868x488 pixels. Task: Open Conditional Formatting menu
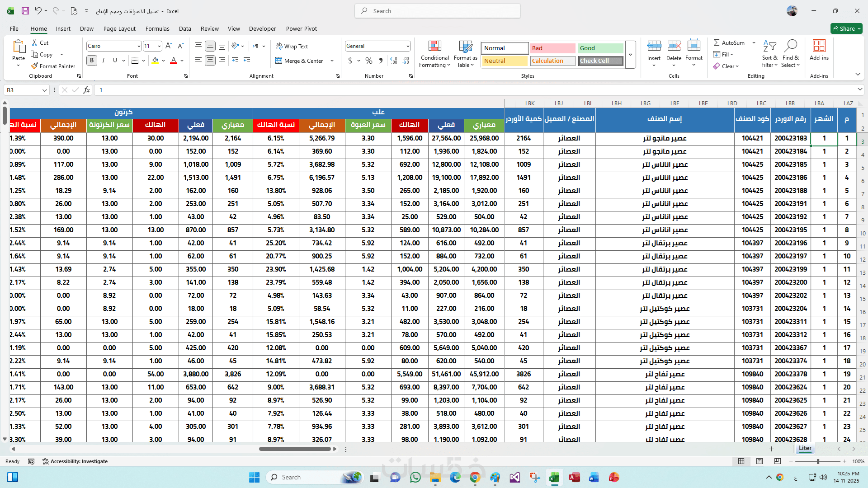coord(434,54)
